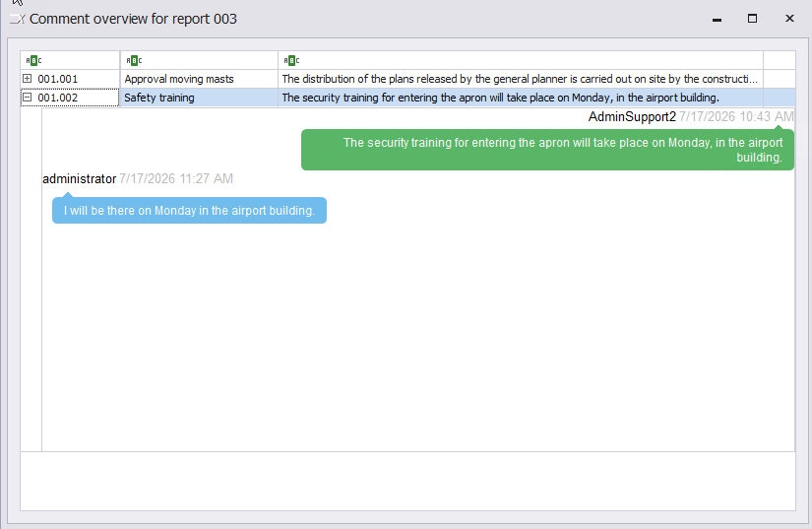Screen dimensions: 812x529
Task: Click the 7/17/2026 11:27 AM timestamp
Action: coord(176,178)
